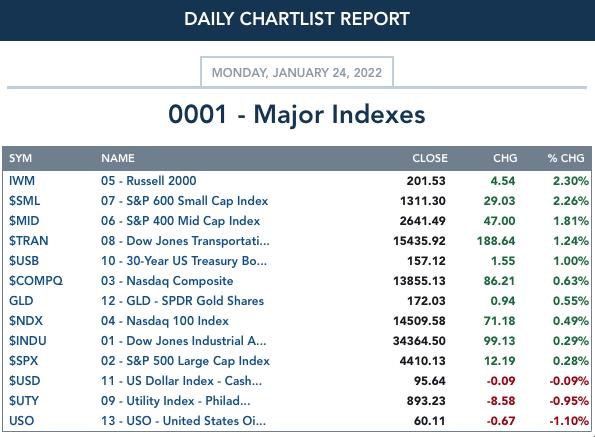This screenshot has height=437, width=595.
Task: Open the $TRAN symbol link
Action: pos(28,241)
